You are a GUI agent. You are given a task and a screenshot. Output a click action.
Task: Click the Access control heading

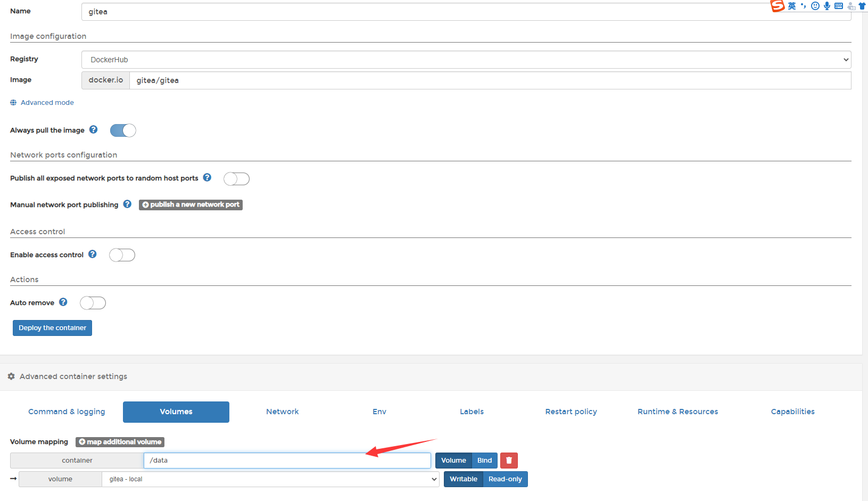point(37,232)
